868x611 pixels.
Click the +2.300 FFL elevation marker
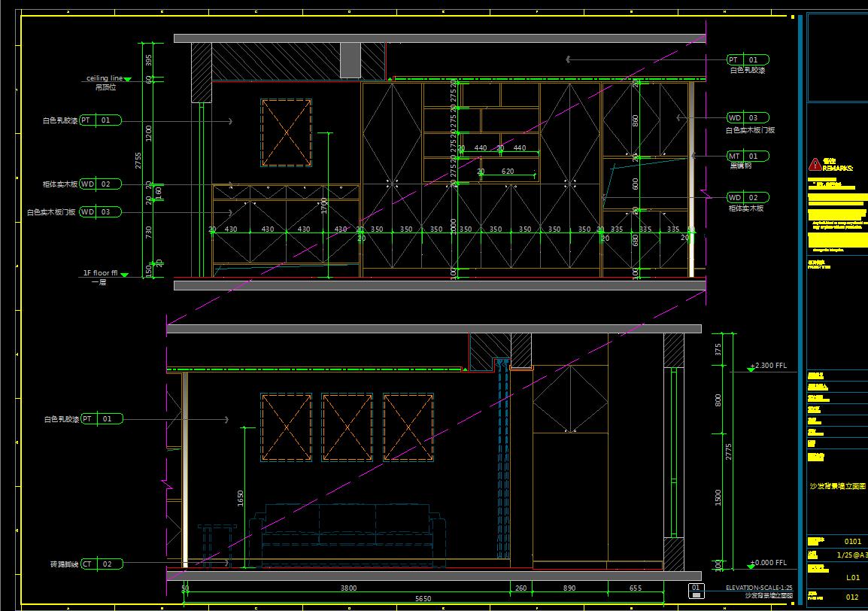tap(751, 369)
